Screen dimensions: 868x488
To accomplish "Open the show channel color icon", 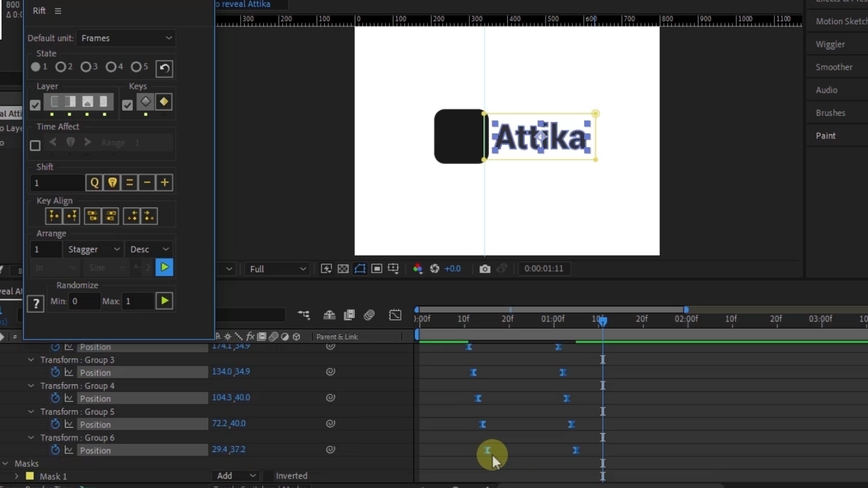I will click(x=418, y=268).
